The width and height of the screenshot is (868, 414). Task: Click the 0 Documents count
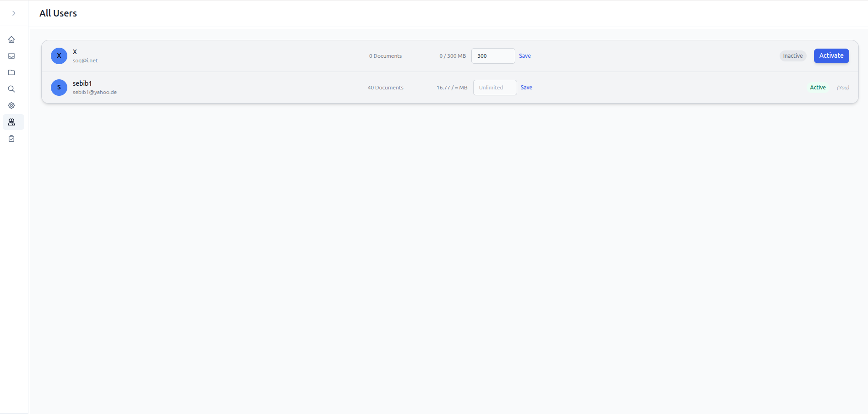pos(386,56)
